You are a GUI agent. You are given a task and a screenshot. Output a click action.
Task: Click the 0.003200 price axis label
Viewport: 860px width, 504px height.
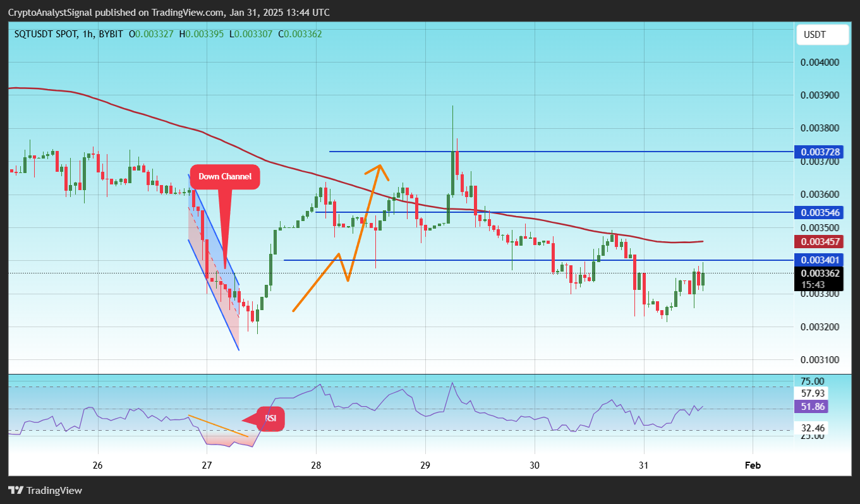coord(820,327)
